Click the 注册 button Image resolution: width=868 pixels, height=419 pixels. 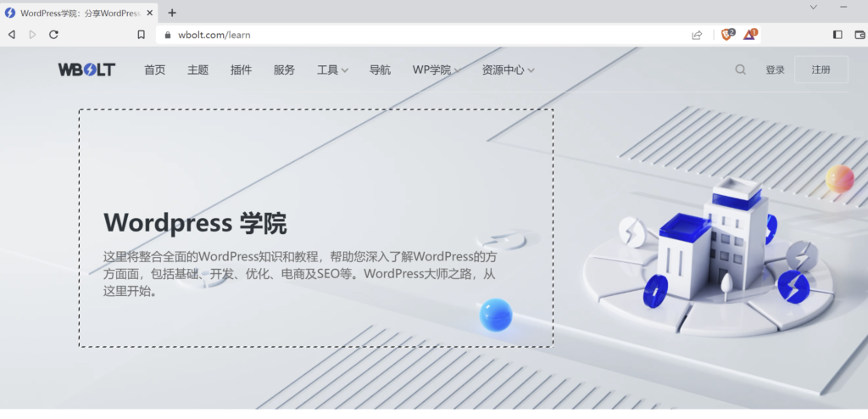click(x=821, y=70)
